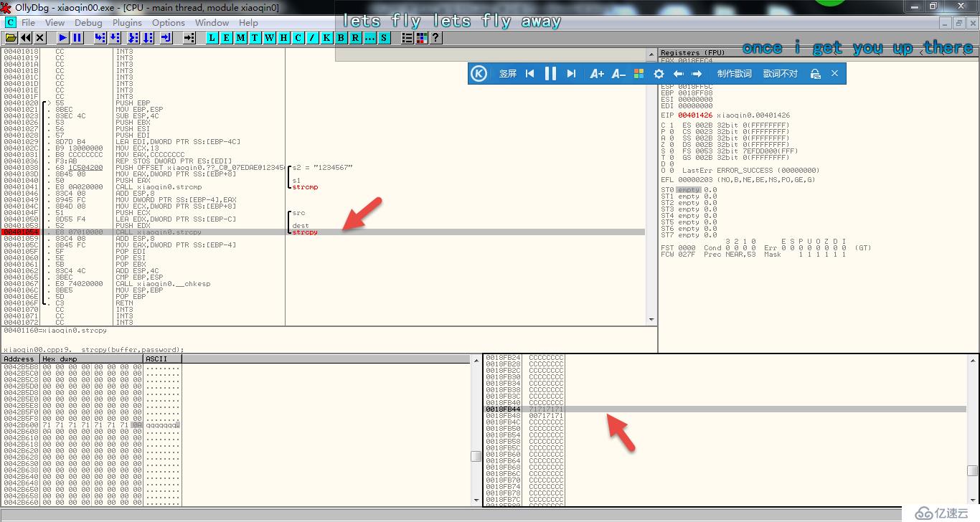Execute till return toolbar icon
Image resolution: width=980 pixels, height=522 pixels.
pos(166,37)
